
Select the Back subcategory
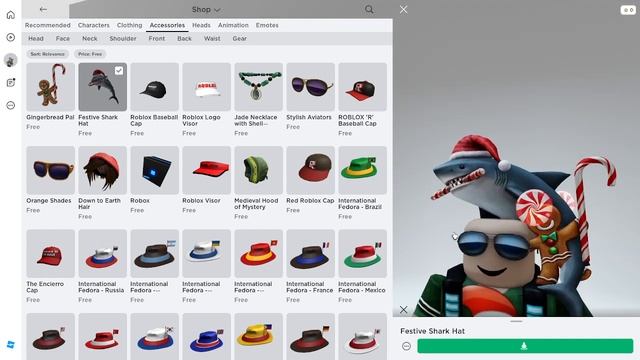pos(184,38)
